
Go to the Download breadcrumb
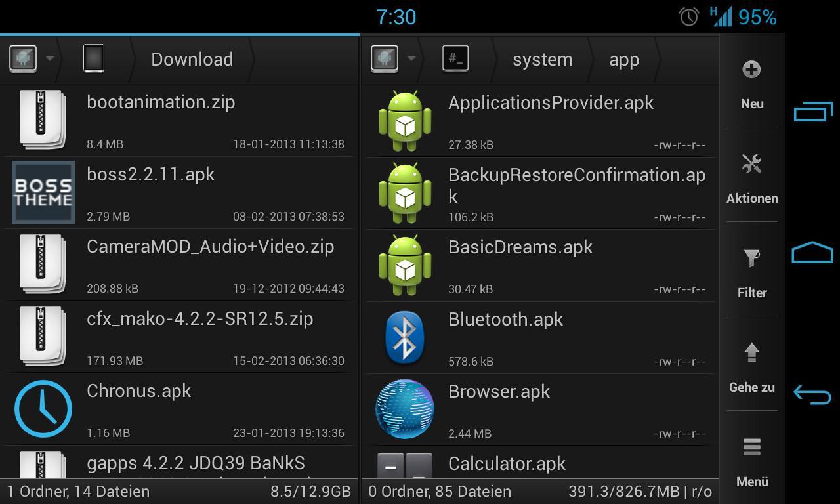click(192, 59)
